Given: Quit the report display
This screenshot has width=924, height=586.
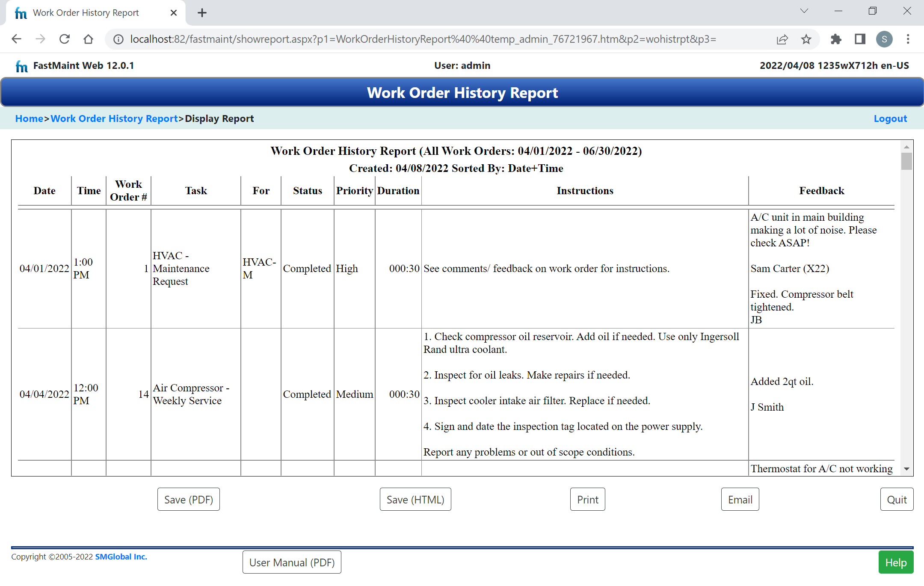Looking at the screenshot, I should coord(897,499).
